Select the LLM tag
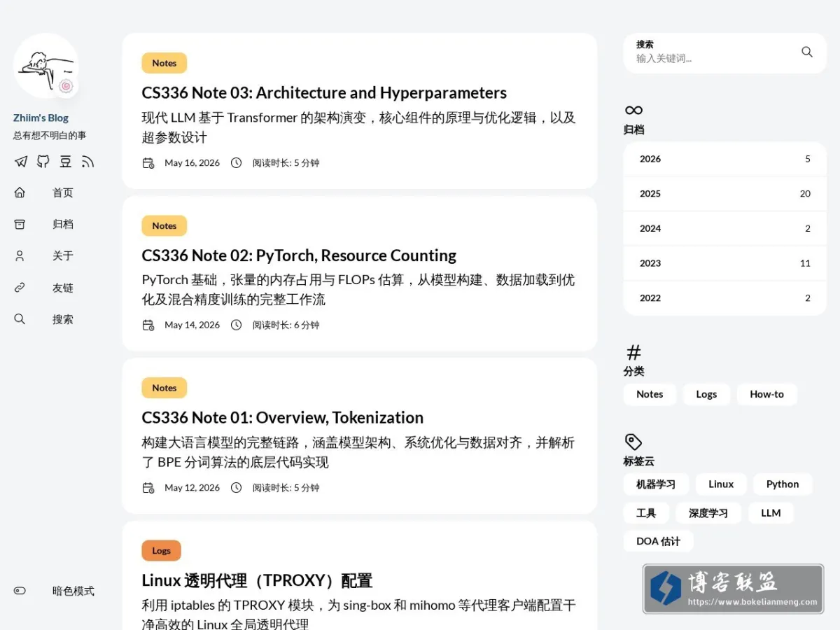This screenshot has width=840, height=630. (771, 513)
